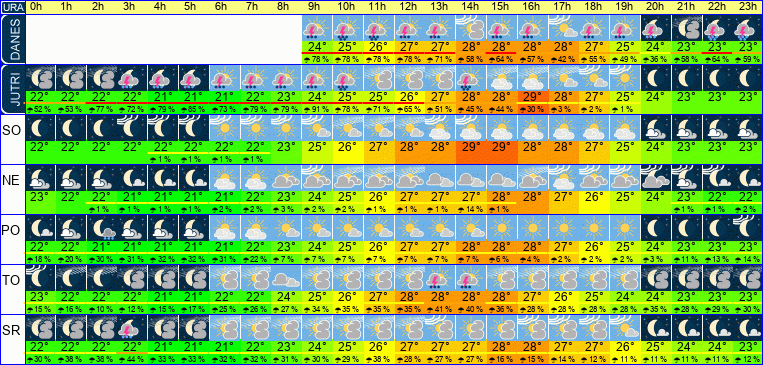
Task: Click the TO row 13h 41% precipitation value
Action: click(x=439, y=310)
